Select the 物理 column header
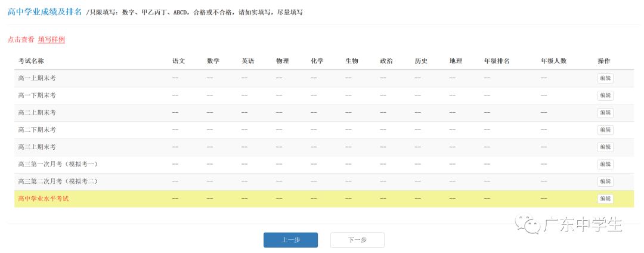 click(283, 61)
